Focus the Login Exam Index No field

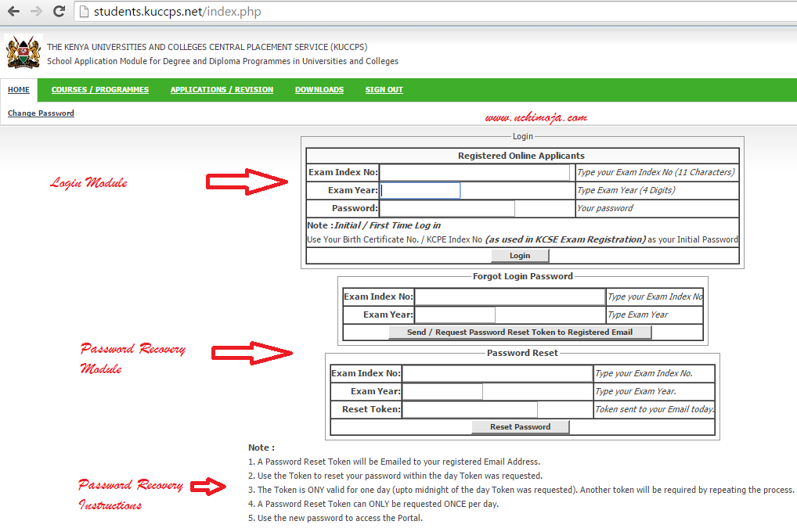pyautogui.click(x=474, y=172)
